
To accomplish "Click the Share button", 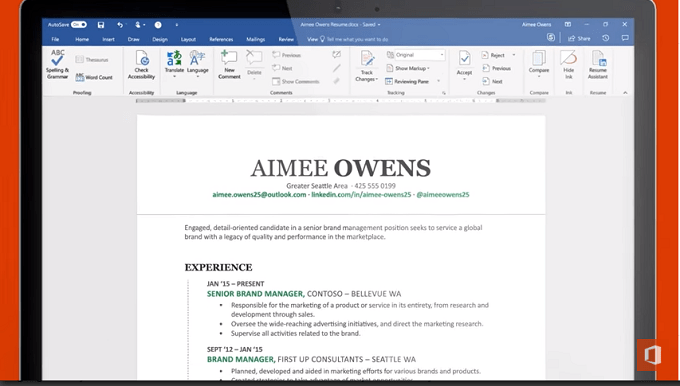I will click(579, 38).
